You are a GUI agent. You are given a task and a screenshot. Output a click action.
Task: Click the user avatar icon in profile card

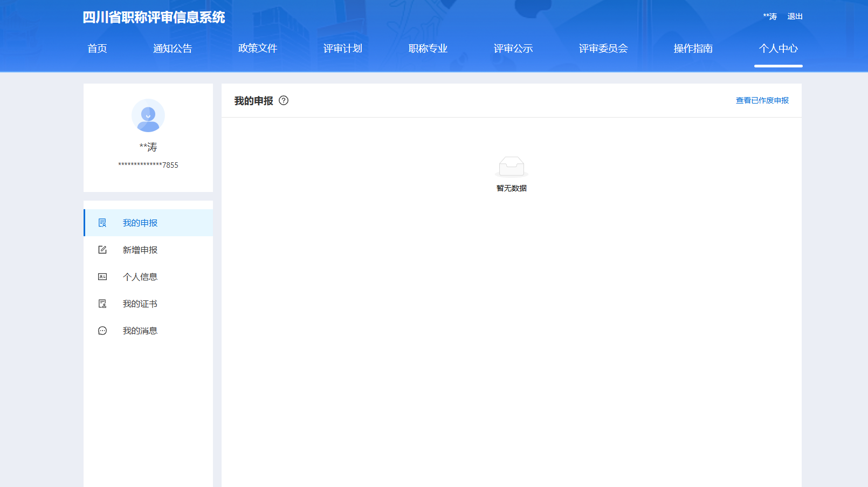click(x=148, y=115)
